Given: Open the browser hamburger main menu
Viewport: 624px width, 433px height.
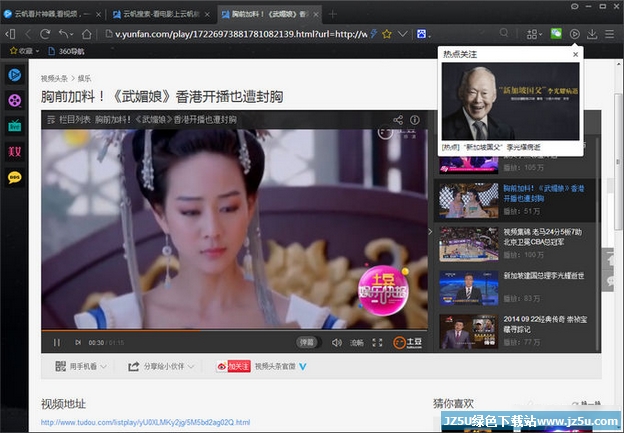Looking at the screenshot, I should click(610, 34).
